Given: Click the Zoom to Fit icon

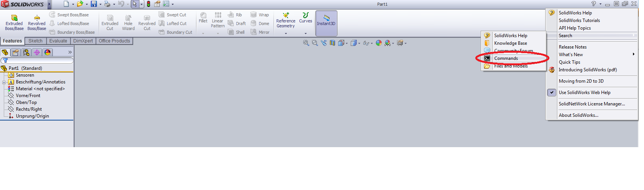Looking at the screenshot, I should pos(306,43).
